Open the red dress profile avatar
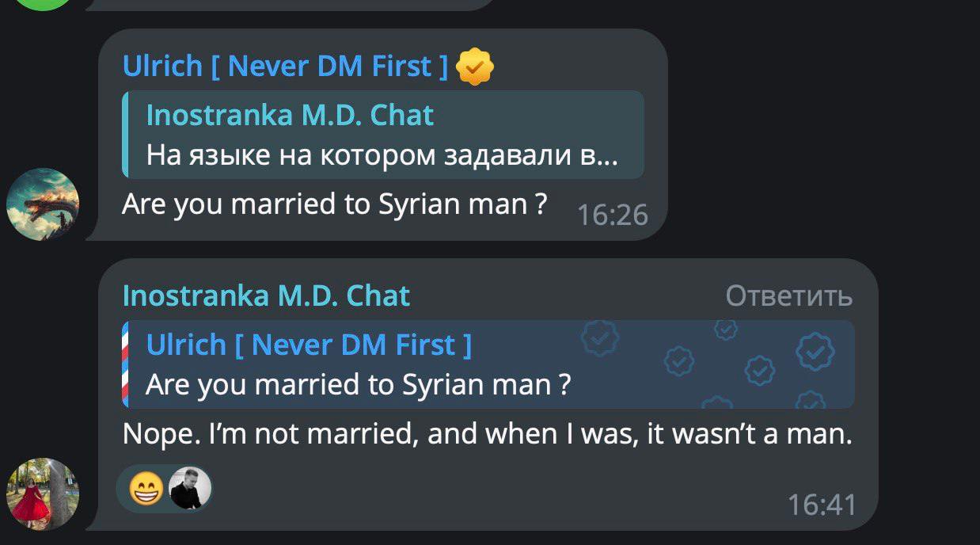The height and width of the screenshot is (545, 980). 43,494
